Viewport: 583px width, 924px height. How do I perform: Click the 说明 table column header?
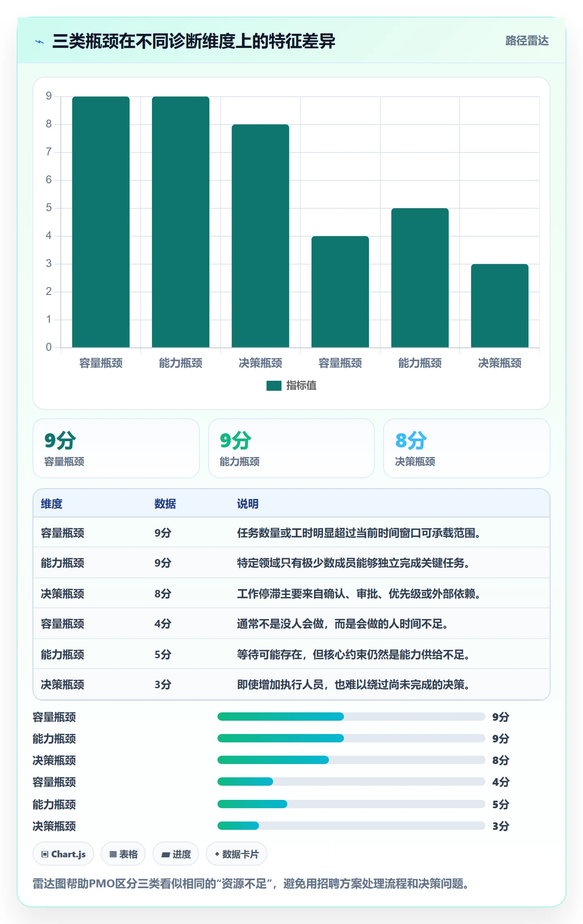pos(248,504)
